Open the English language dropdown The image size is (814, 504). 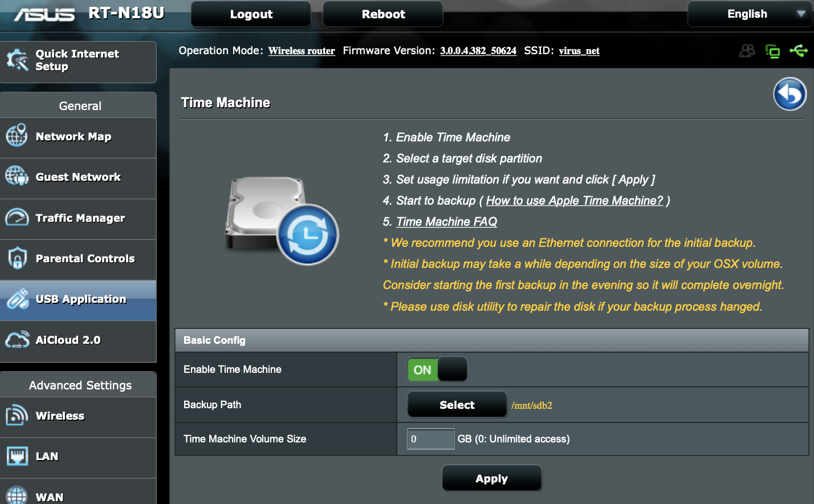tap(750, 14)
